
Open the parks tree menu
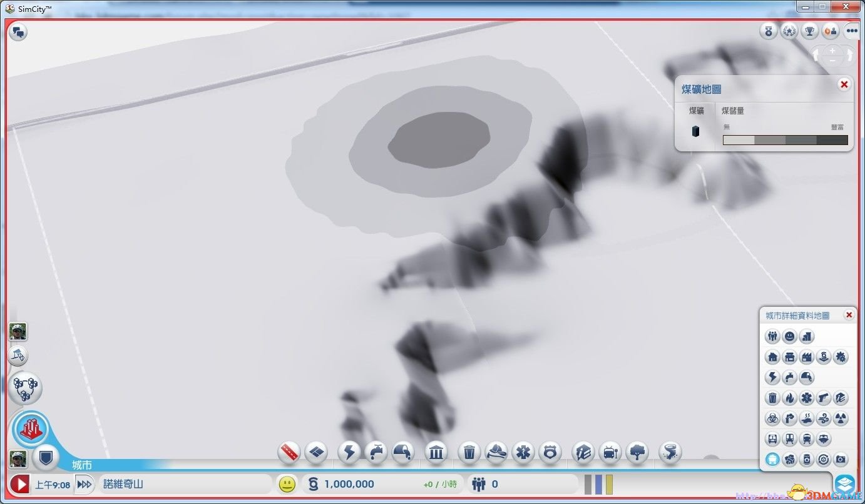click(x=637, y=451)
